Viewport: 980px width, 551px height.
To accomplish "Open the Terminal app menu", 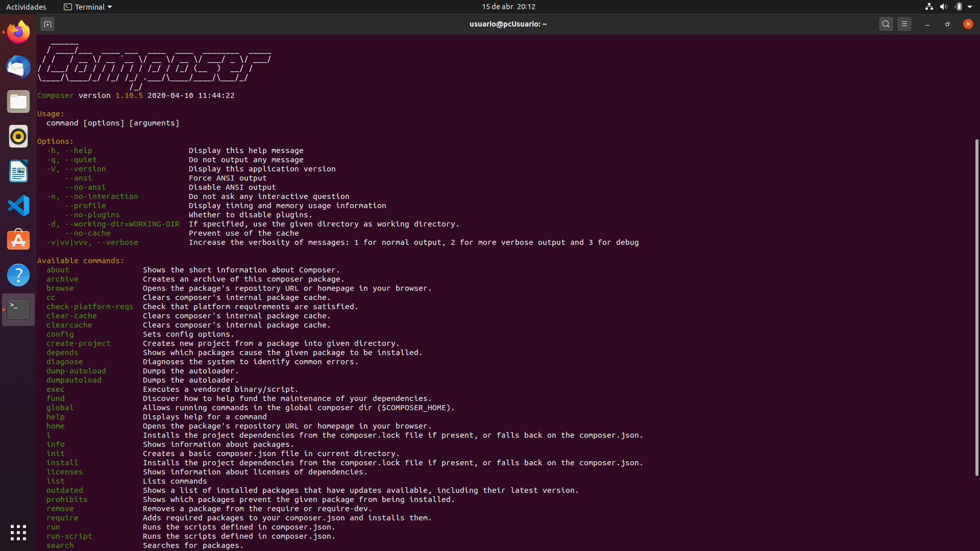I will (88, 7).
